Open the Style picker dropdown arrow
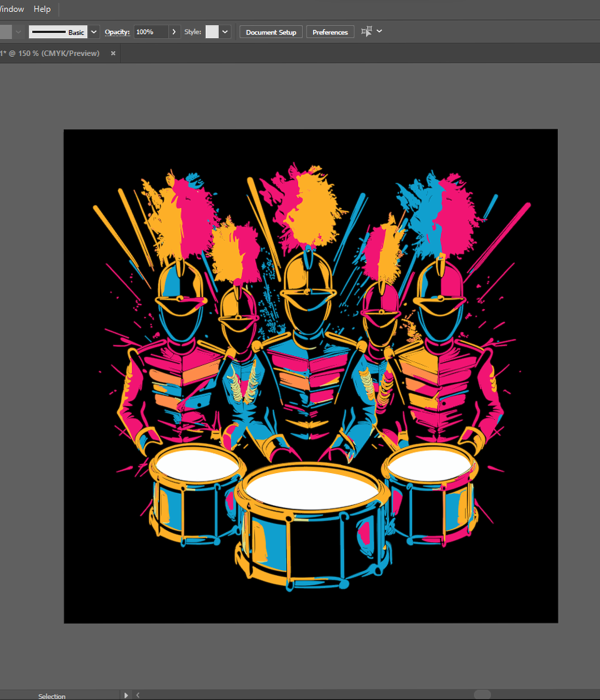Screen dimensions: 600x700 pos(225,32)
